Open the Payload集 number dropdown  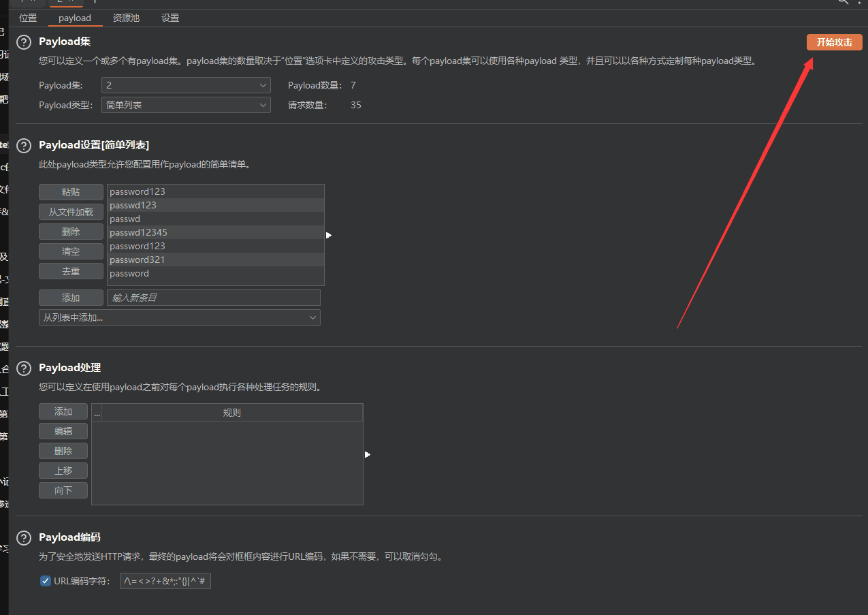(x=185, y=85)
